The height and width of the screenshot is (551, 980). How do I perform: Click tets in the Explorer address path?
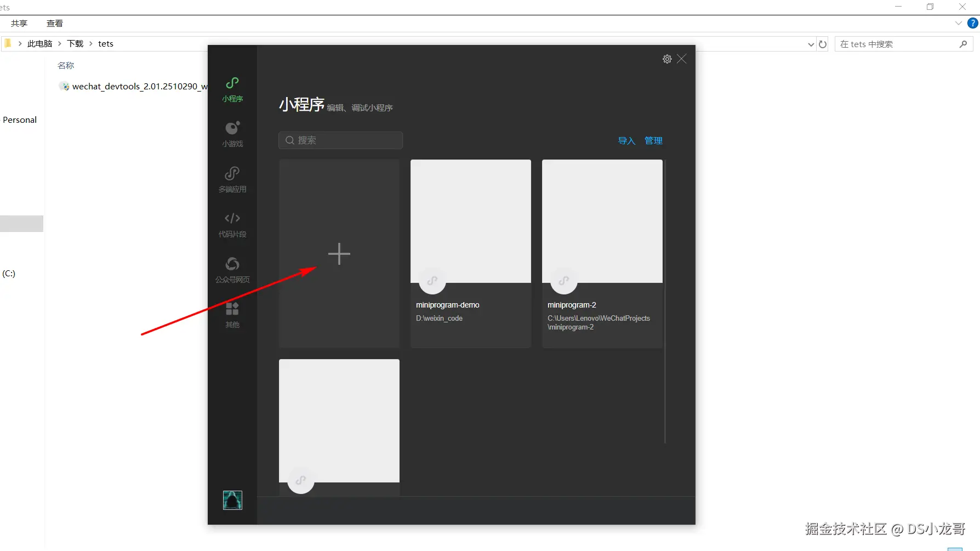click(106, 44)
